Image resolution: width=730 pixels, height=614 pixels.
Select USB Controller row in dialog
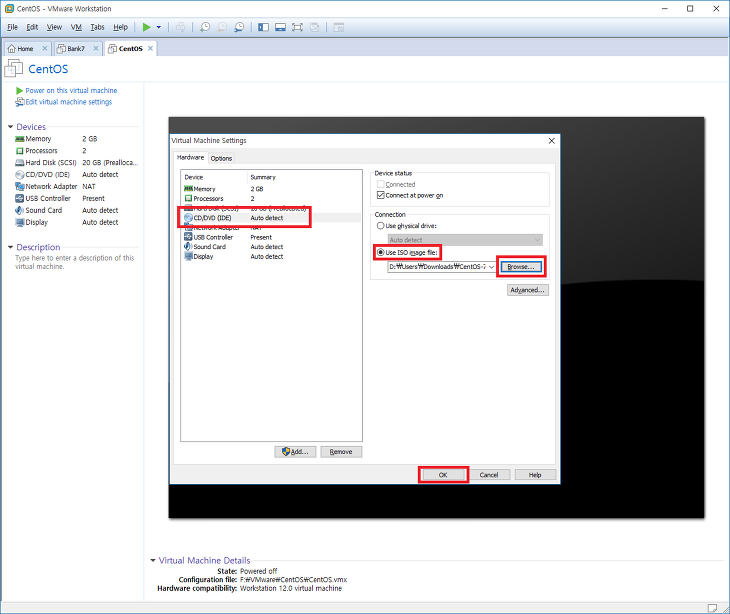click(x=271, y=237)
